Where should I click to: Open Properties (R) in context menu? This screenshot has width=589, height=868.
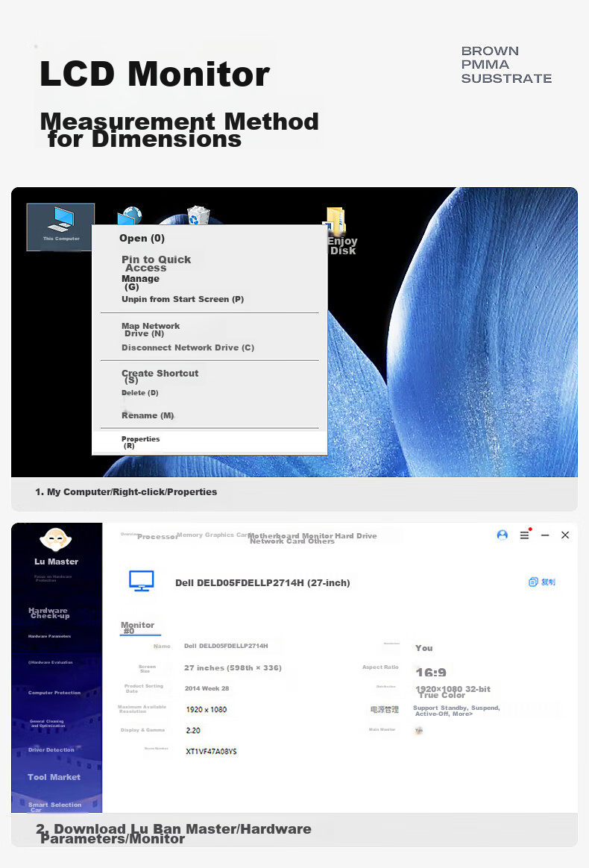[x=210, y=441]
